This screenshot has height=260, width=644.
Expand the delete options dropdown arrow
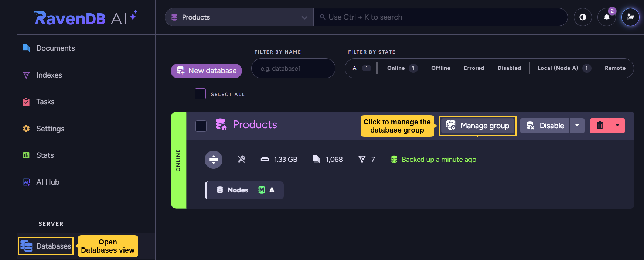click(617, 126)
